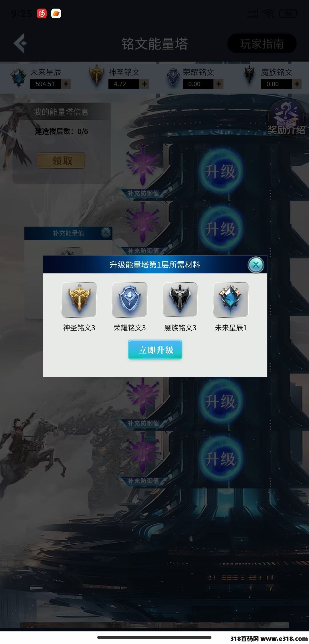The image size is (309, 644).
Task: Click the first 补充防御值 label
Action: click(143, 193)
